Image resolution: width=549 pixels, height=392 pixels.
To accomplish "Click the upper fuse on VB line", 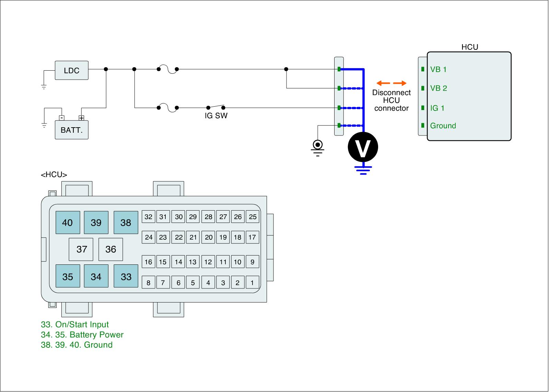I will click(167, 70).
